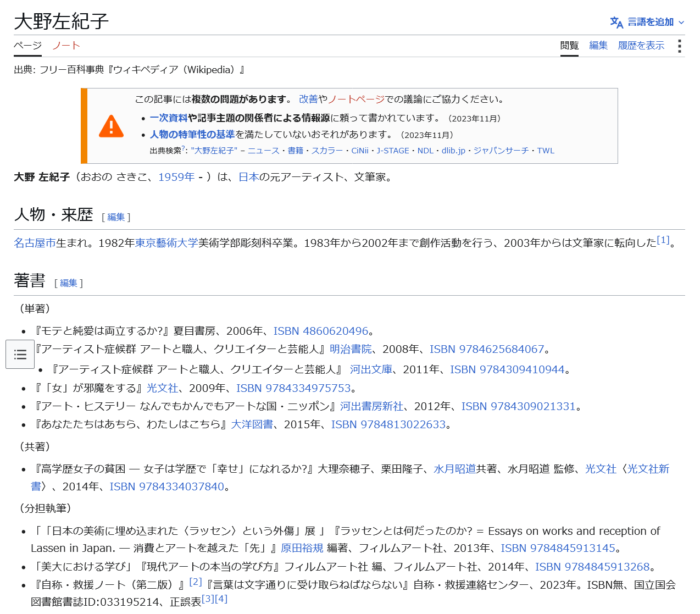This screenshot has height=614, width=700.
Task: Open ISBN 4860620496 link
Action: pyautogui.click(x=321, y=331)
